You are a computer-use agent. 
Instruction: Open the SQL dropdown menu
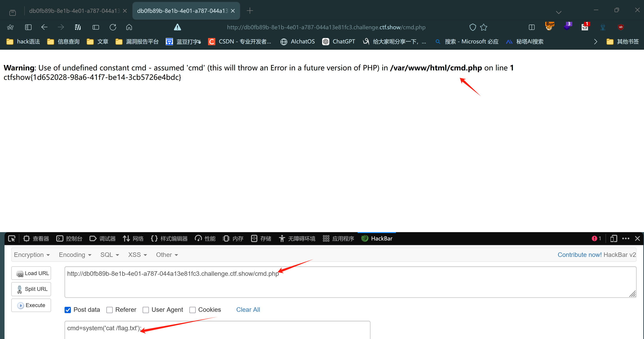tap(110, 255)
